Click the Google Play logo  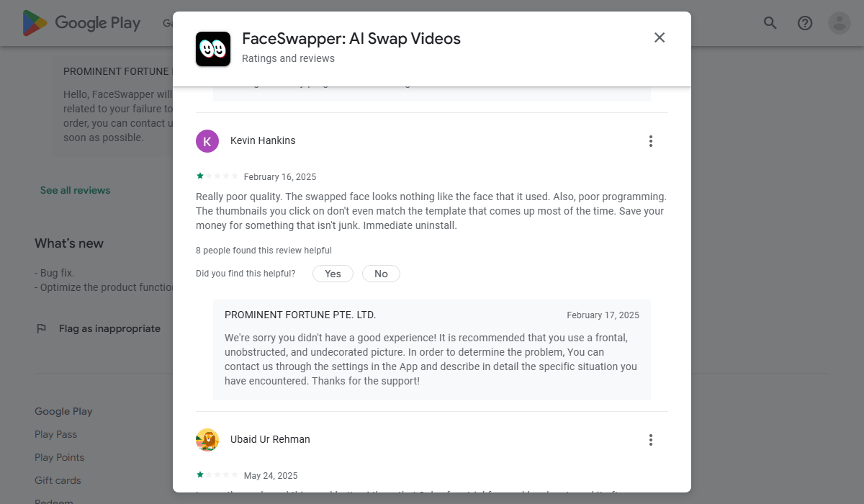(81, 23)
